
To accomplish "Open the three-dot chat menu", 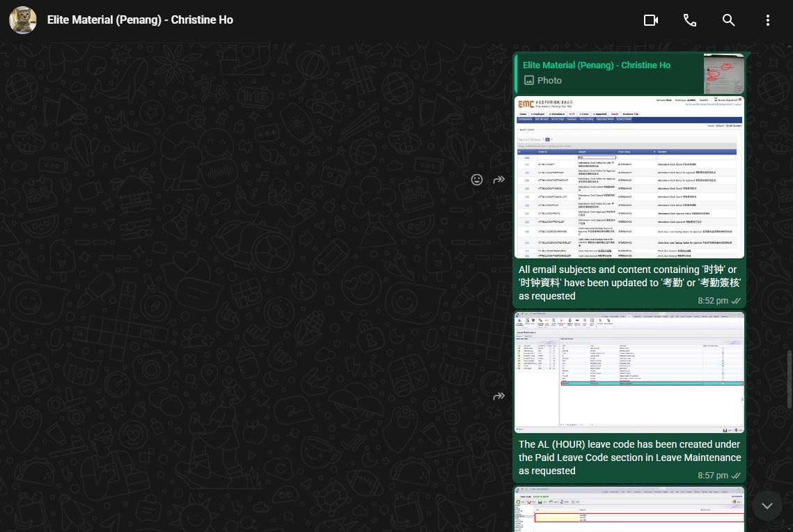I will coord(768,20).
